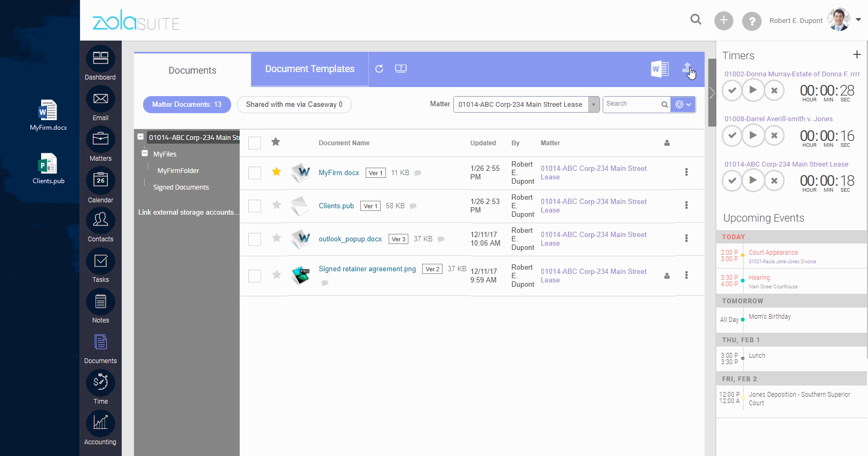Image resolution: width=868 pixels, height=456 pixels.
Task: Collapse the MyFiles tree folder
Action: (x=145, y=153)
